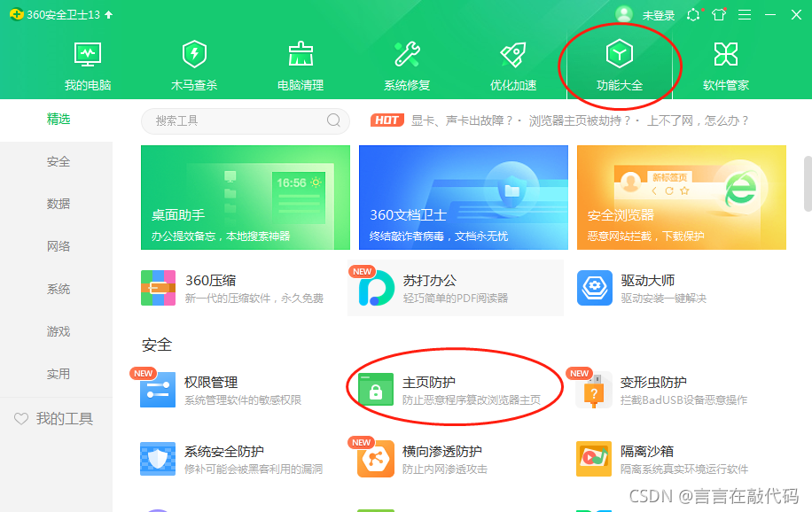
Task: Click the upgrade arrow beside 360安全卫士13
Action: click(x=109, y=14)
